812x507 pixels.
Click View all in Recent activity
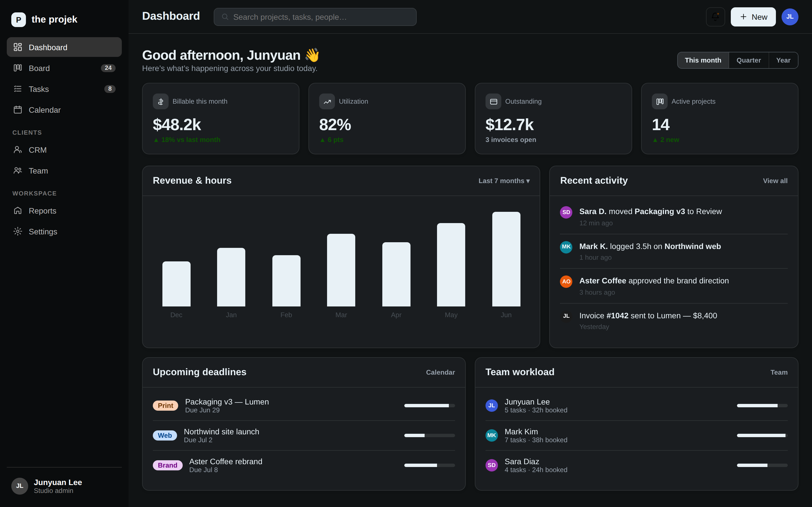tap(775, 181)
